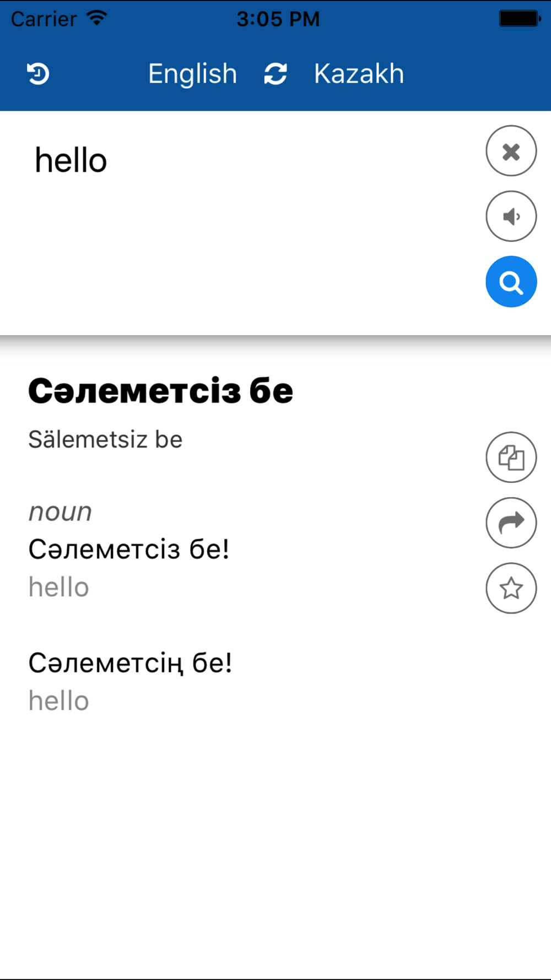Swap languages with the refresh arrows icon

[x=275, y=74]
